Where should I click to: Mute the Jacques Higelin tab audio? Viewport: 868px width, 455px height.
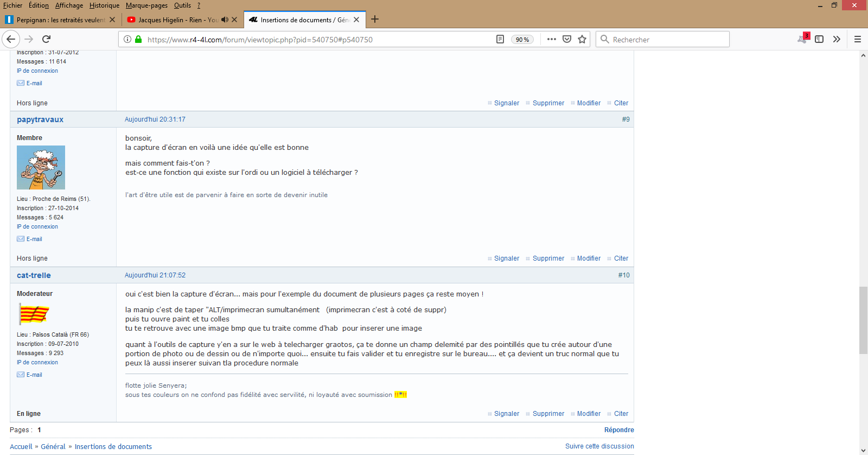click(225, 20)
